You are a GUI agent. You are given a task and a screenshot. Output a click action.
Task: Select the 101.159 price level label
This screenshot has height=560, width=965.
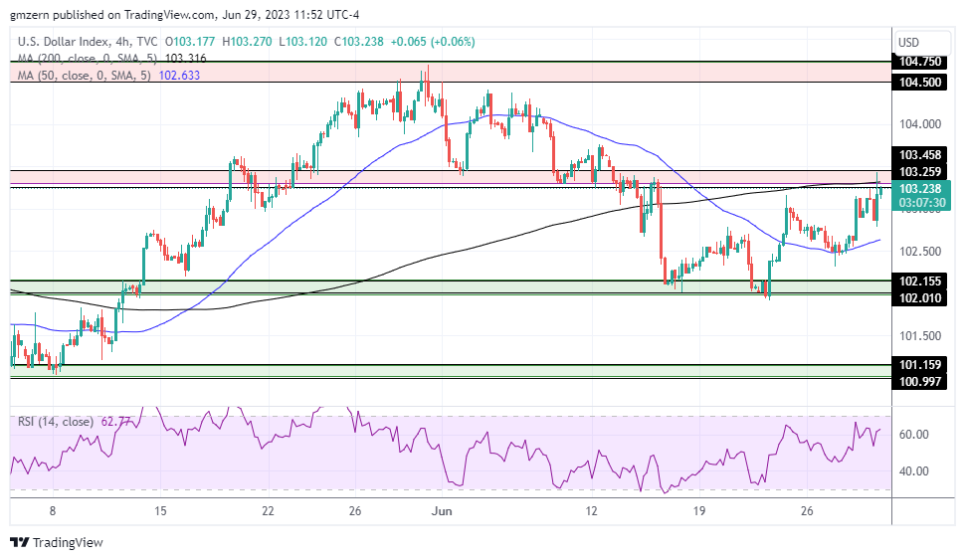[919, 364]
